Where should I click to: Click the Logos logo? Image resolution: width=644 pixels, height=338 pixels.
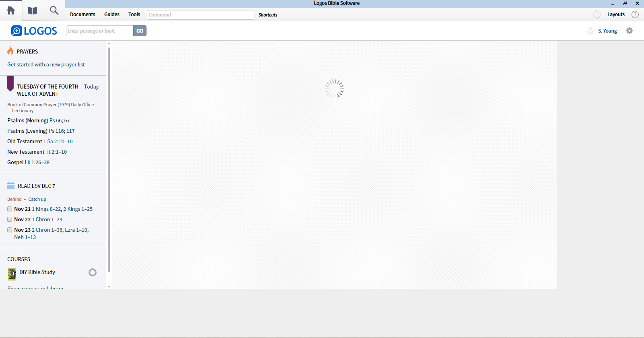34,31
